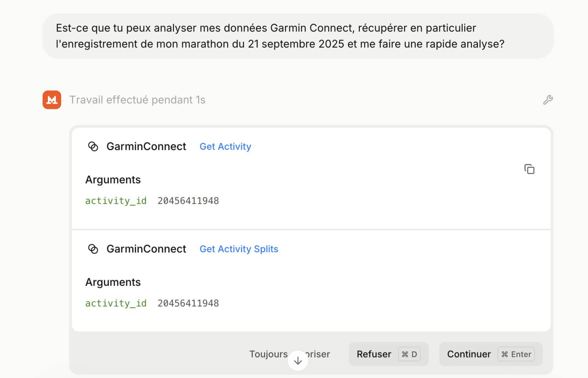588x378 pixels.
Task: Click the connector icon beside Get Activity
Action: click(x=93, y=146)
